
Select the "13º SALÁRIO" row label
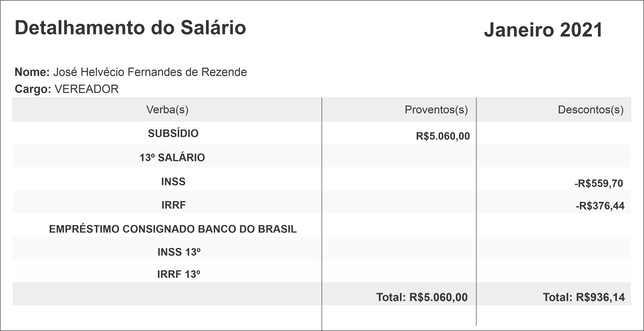[172, 158]
